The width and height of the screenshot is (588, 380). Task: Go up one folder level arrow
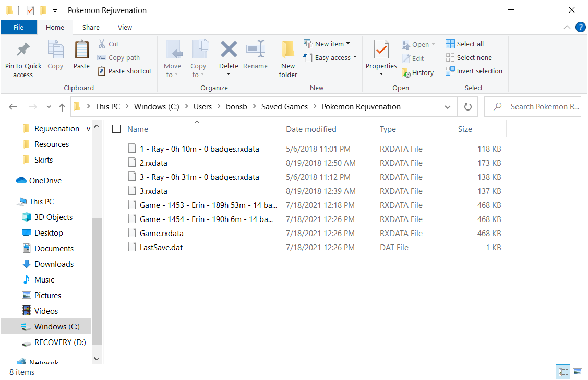[x=62, y=107]
